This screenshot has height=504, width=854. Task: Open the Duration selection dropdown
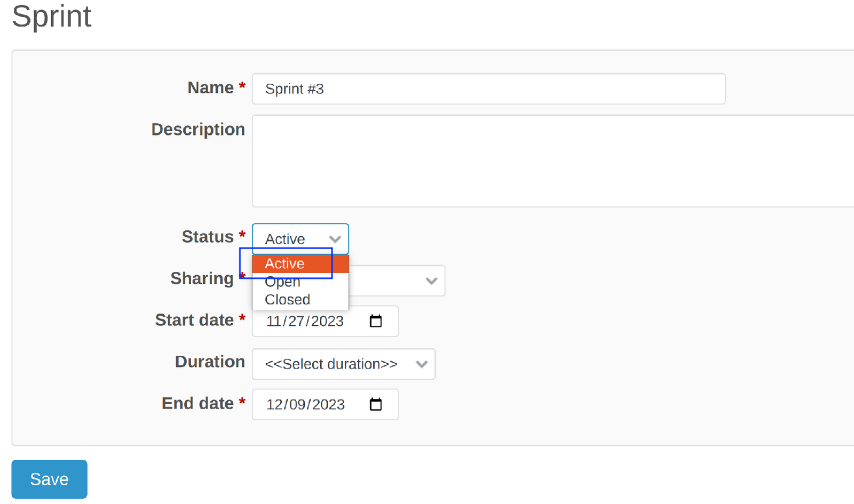tap(343, 364)
